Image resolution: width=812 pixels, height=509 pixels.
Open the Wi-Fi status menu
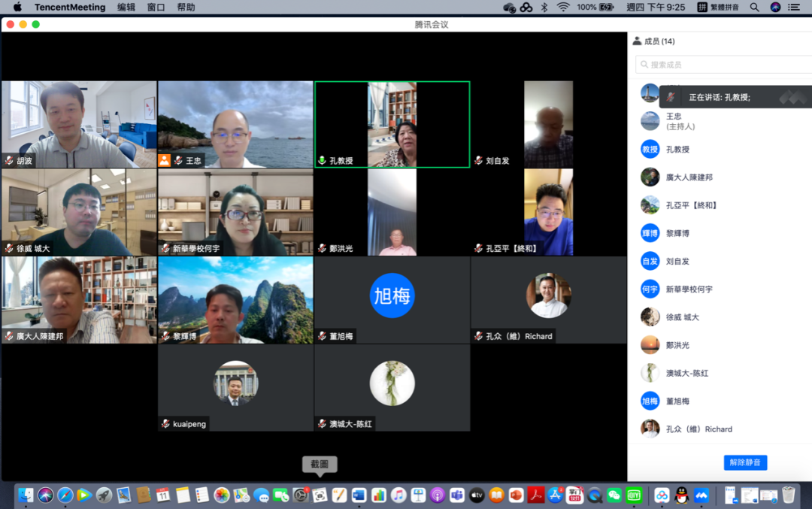(x=563, y=7)
